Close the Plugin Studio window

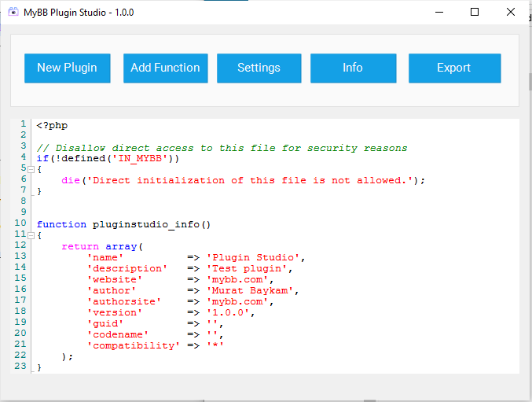point(511,12)
